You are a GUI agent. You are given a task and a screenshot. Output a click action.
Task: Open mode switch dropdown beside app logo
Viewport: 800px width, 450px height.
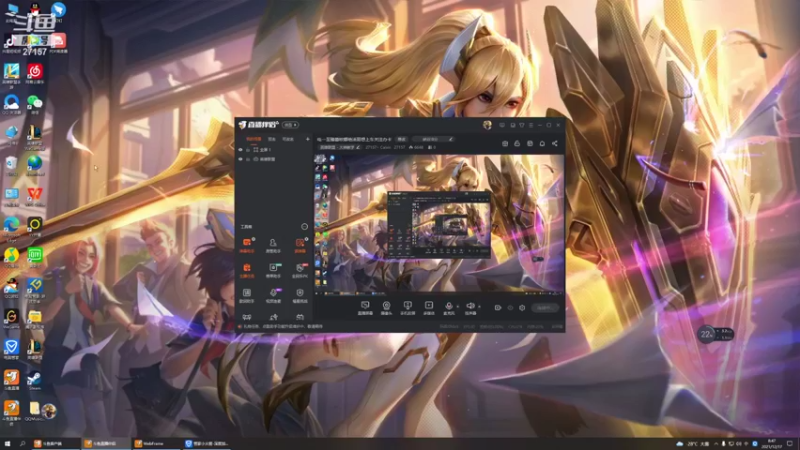[290, 125]
